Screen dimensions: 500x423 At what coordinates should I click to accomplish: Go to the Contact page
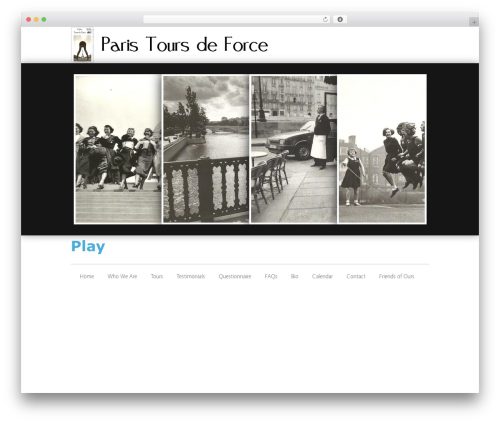coord(356,276)
